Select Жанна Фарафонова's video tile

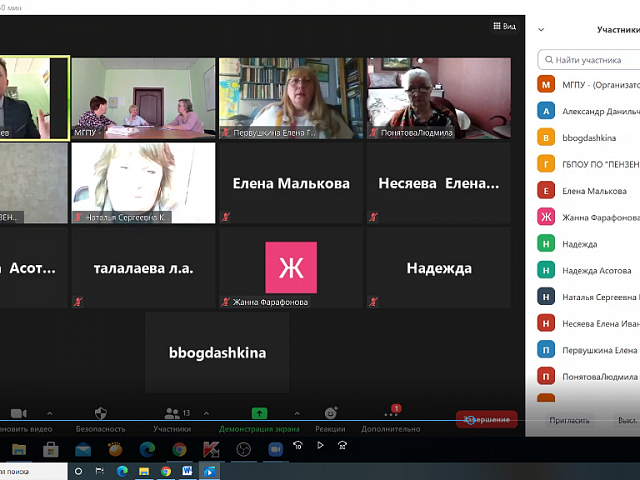pyautogui.click(x=290, y=268)
